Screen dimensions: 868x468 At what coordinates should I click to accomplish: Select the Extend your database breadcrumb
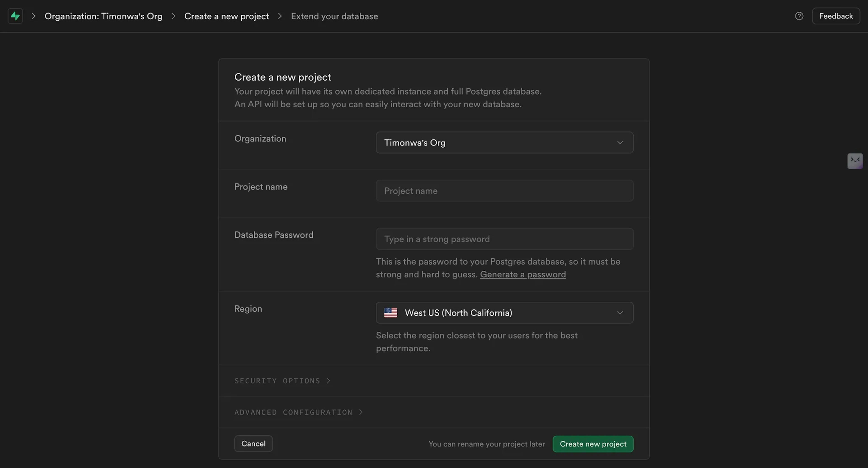click(x=334, y=16)
